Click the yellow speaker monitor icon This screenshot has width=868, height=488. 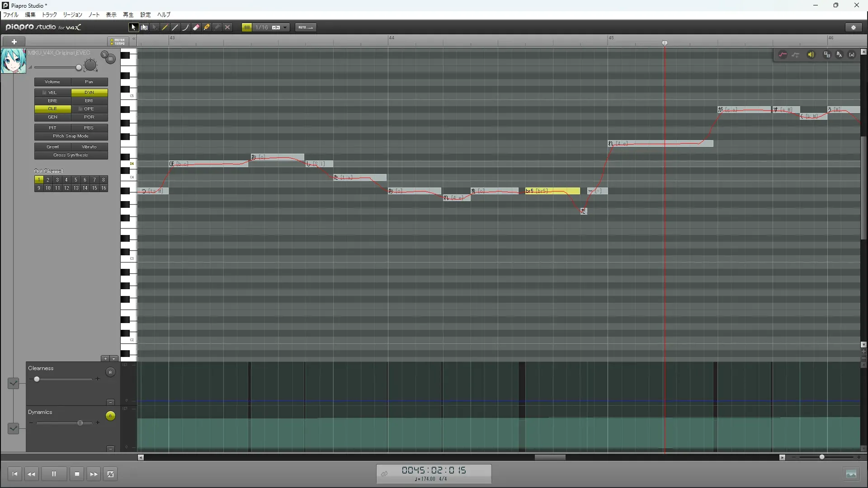(811, 55)
